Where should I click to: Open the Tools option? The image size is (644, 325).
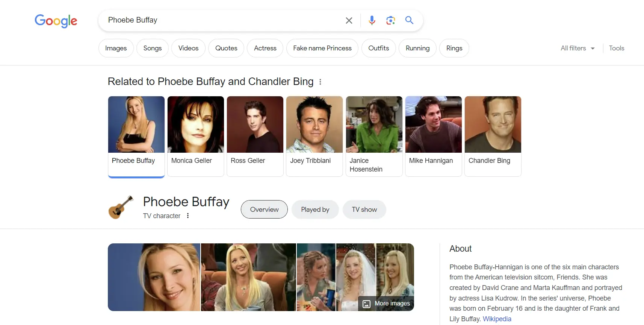pyautogui.click(x=617, y=48)
